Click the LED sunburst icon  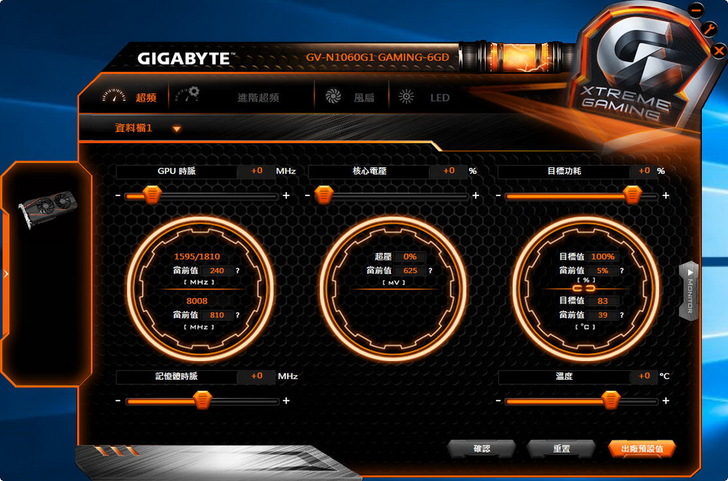coord(406,97)
